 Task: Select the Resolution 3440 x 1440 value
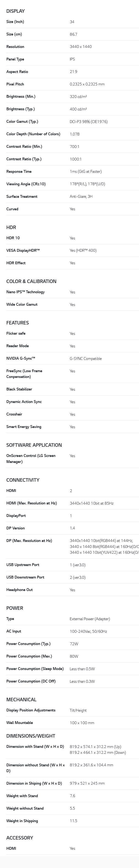81,47
